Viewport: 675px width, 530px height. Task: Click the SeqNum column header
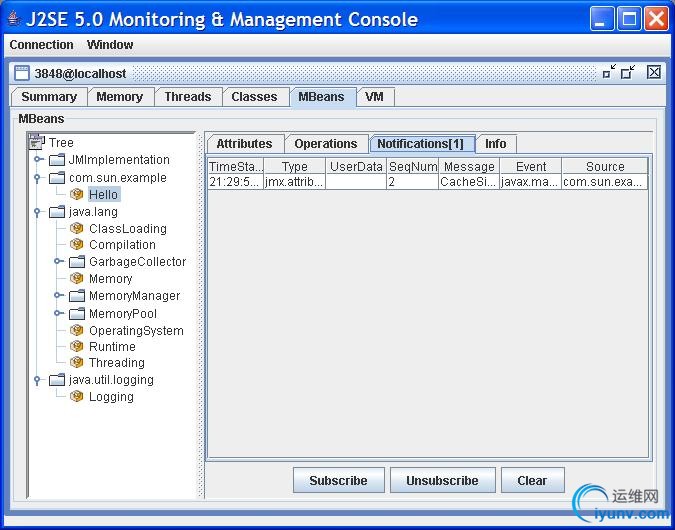pyautogui.click(x=413, y=166)
